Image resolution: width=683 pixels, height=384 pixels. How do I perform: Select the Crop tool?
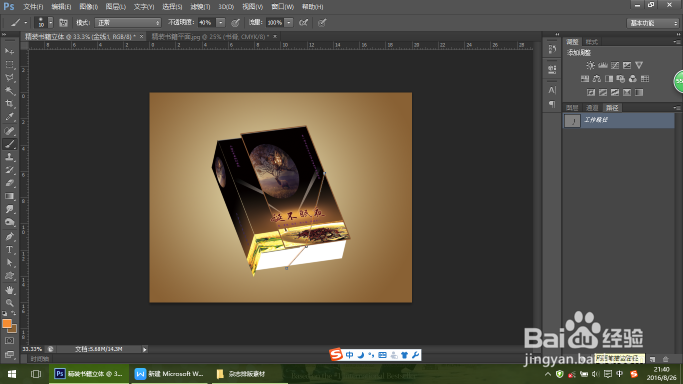(9, 104)
